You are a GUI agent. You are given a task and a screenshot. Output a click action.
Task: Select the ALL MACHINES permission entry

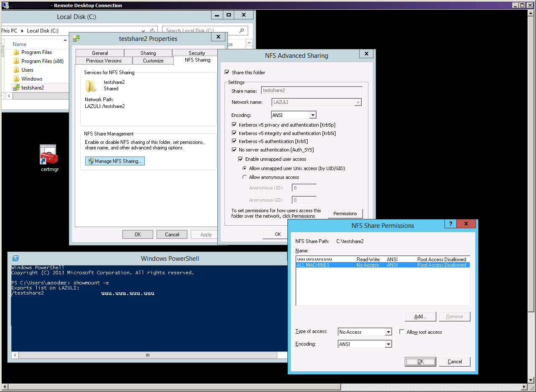click(313, 265)
